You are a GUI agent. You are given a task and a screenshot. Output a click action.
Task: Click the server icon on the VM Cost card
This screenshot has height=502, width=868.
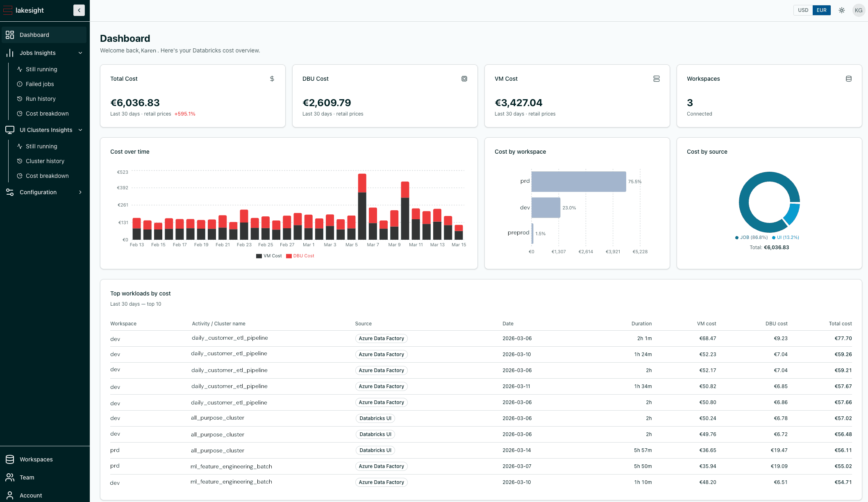[656, 78]
